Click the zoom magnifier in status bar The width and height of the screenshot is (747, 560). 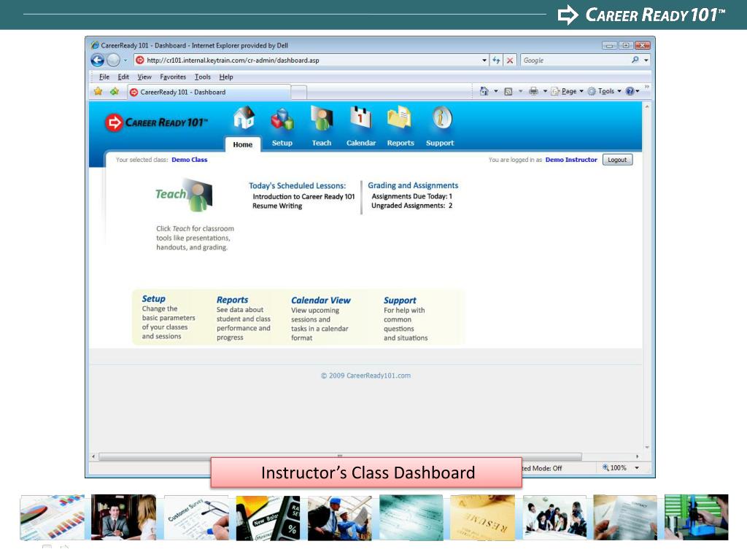(605, 467)
